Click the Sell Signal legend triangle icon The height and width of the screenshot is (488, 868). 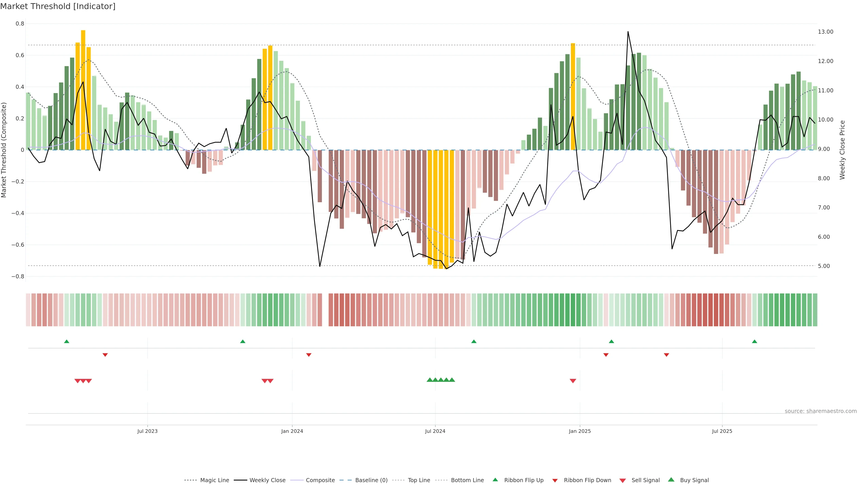623,481
